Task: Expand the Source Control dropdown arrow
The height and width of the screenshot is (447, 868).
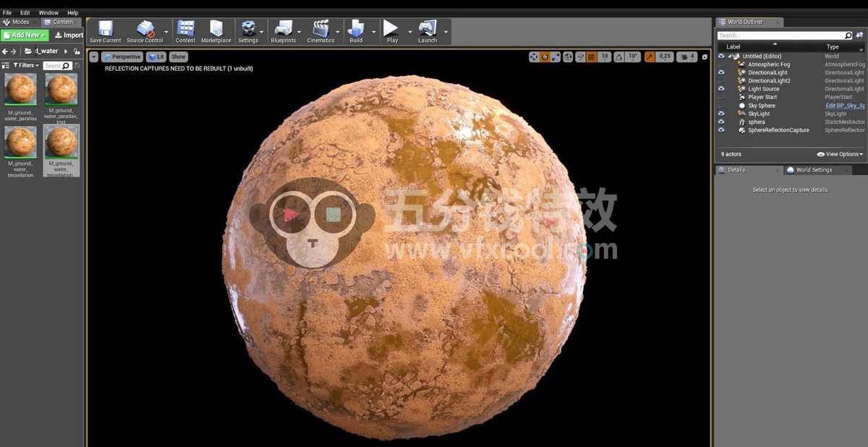Action: (167, 32)
